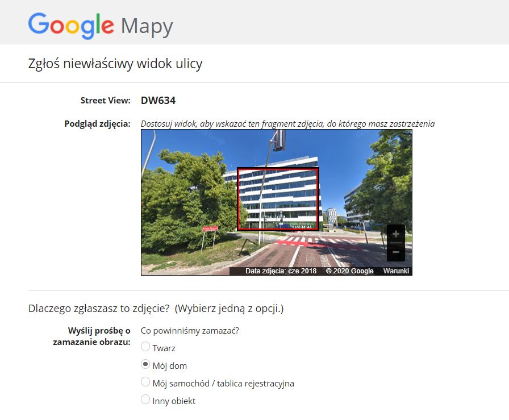
Task: Click 'Zgłoś niewłaściwy widok ulicy' heading
Action: 115,63
